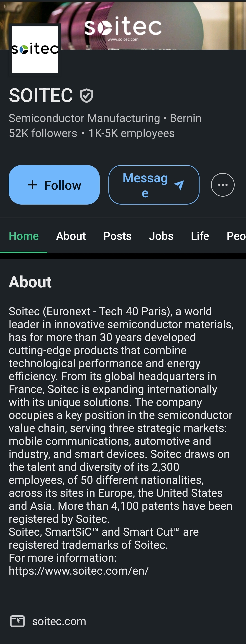Image resolution: width=246 pixels, height=644 pixels.
Task: Tap the SOITEC verified shield badge
Action: point(87,96)
